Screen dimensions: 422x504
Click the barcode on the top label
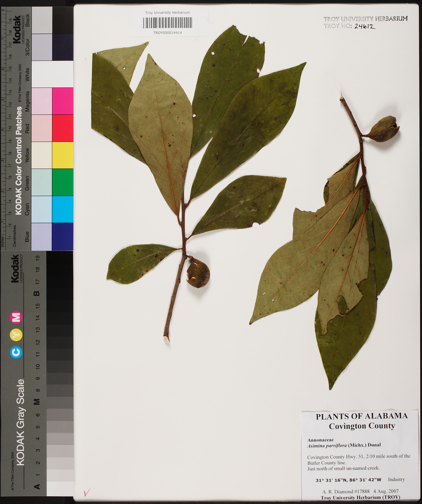coord(168,23)
